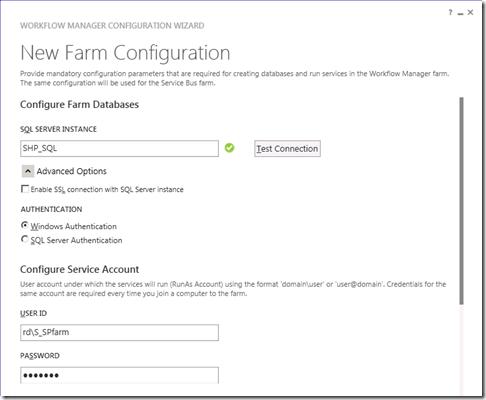Viewport: 486px width, 400px height.
Task: Minimize the configuration wizard window
Action: tap(460, 13)
